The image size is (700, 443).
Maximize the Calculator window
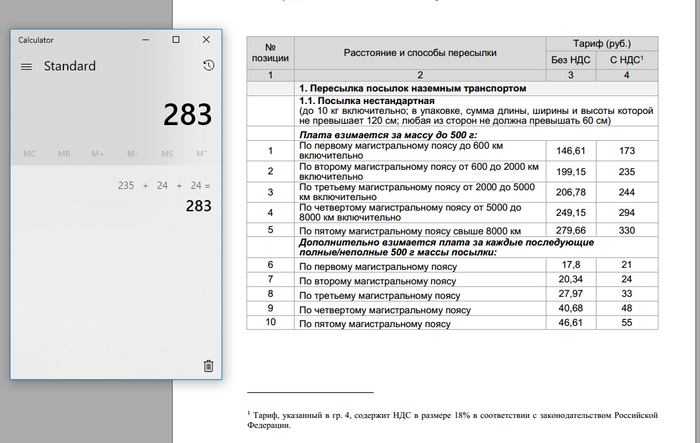pyautogui.click(x=176, y=40)
